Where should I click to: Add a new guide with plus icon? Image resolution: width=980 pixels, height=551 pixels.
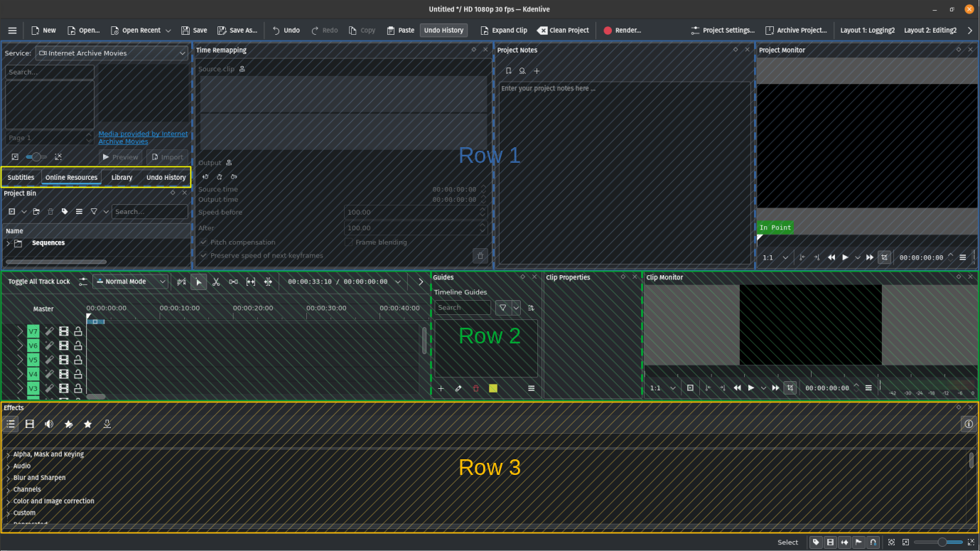pos(441,388)
